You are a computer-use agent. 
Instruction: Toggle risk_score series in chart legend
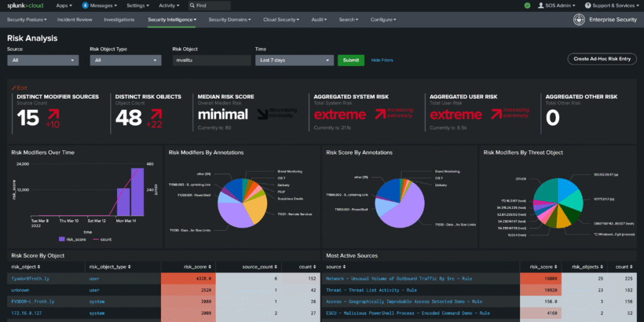(x=72, y=239)
